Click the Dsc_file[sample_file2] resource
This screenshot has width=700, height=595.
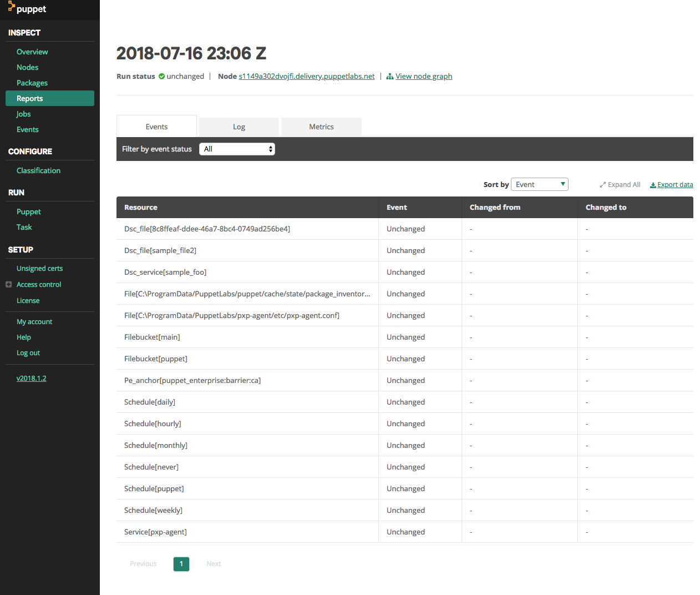[160, 250]
